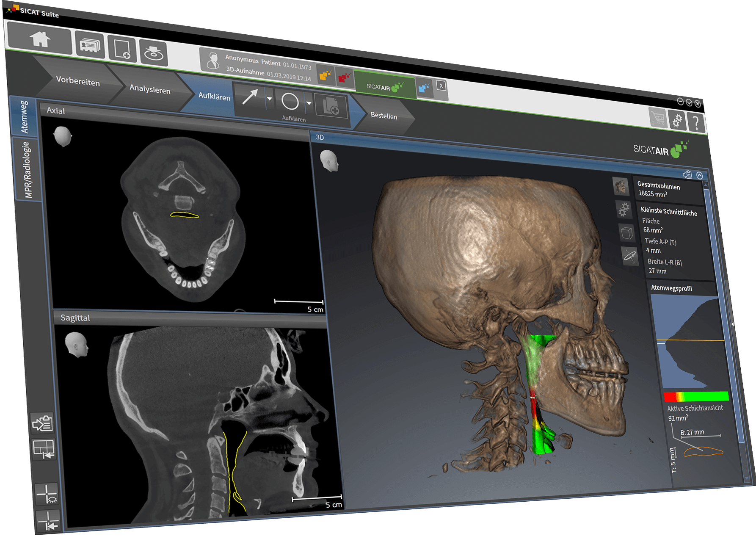Click the Breite L-R 27 mm value
Screen dimensions: 756x536
(657, 271)
